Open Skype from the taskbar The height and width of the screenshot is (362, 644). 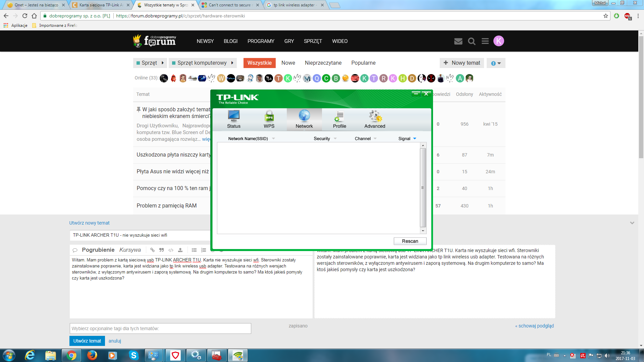(133, 355)
